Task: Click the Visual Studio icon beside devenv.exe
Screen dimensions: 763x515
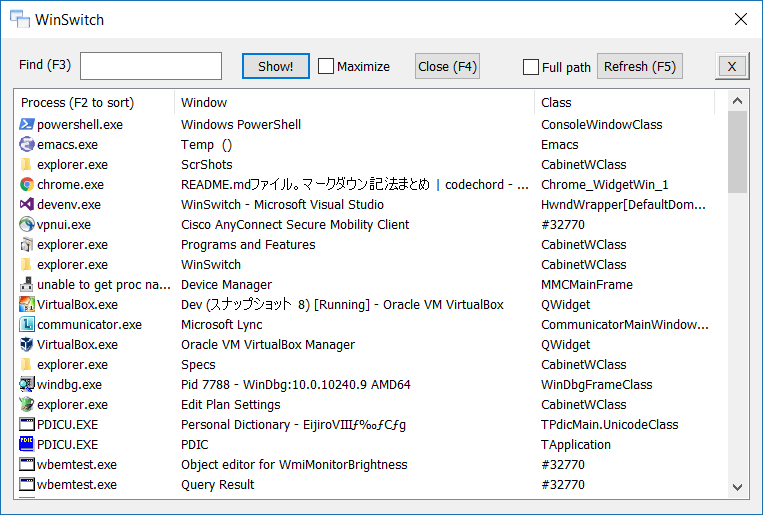Action: (x=27, y=204)
